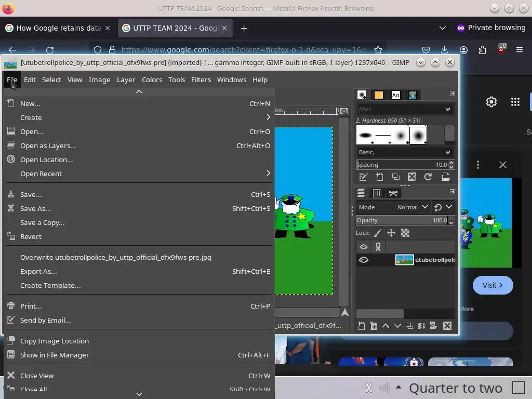Select the Hardness 050 brush thumbnail

coord(418,136)
